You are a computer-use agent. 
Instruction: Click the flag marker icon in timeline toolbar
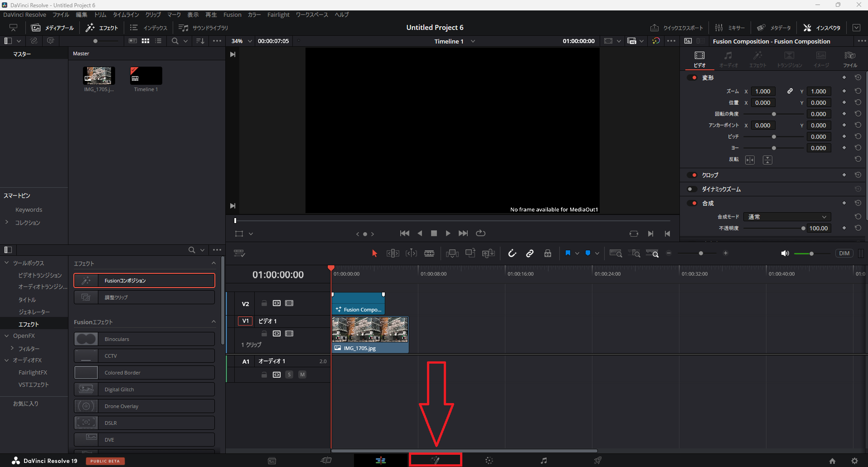tap(567, 253)
